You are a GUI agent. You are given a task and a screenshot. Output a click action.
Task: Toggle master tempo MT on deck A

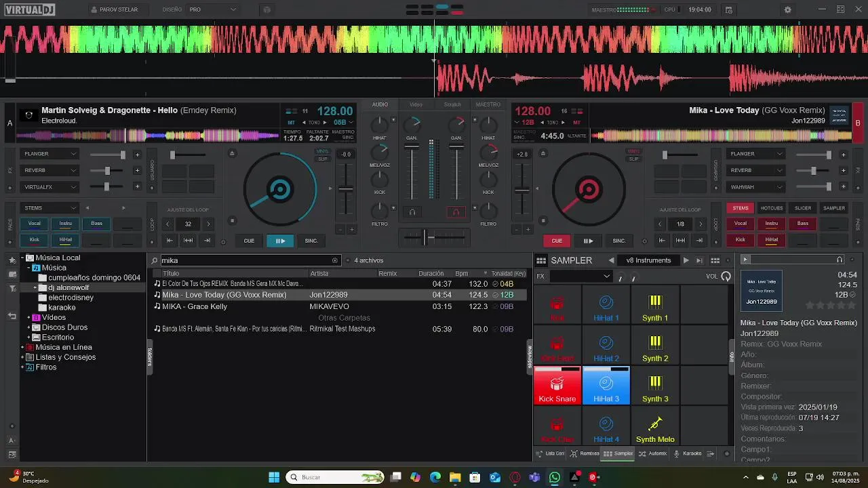pyautogui.click(x=292, y=123)
